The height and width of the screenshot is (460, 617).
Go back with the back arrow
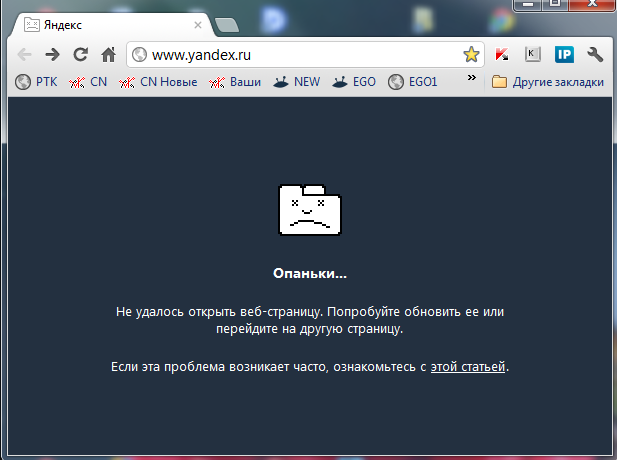click(24, 55)
